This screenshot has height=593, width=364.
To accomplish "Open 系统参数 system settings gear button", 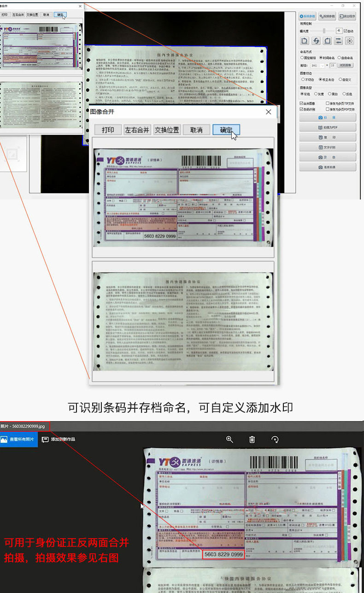I will (x=307, y=16).
